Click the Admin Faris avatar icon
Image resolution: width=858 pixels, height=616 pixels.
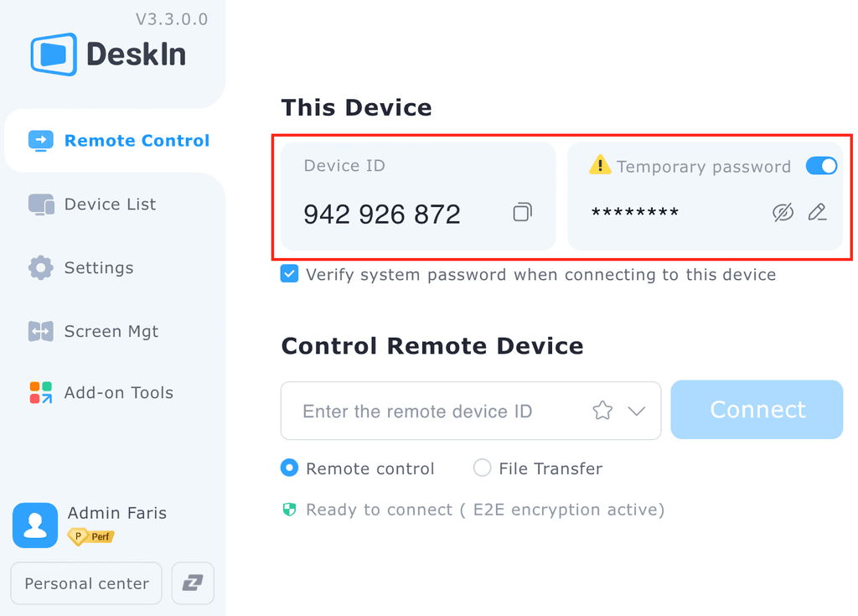[x=34, y=525]
